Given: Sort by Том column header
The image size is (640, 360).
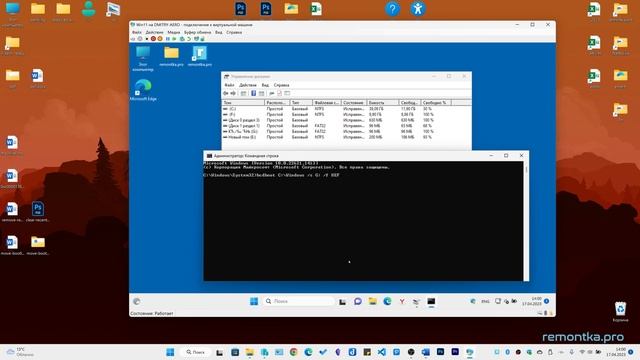Looking at the screenshot, I should [243, 103].
